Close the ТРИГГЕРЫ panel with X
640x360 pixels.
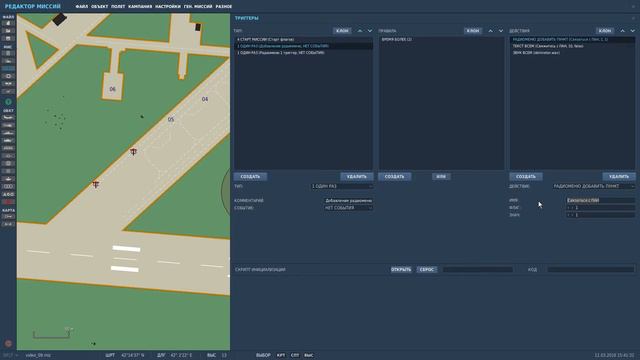633,18
